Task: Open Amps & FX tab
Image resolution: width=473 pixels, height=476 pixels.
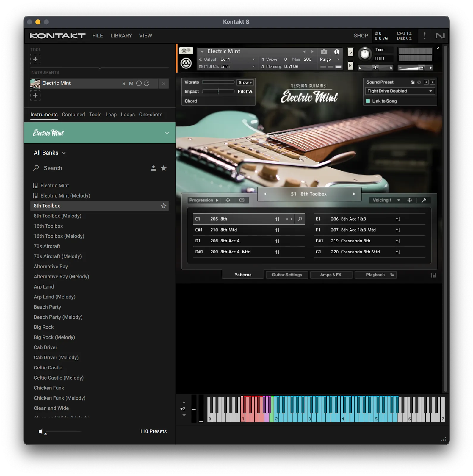Action: coord(331,275)
